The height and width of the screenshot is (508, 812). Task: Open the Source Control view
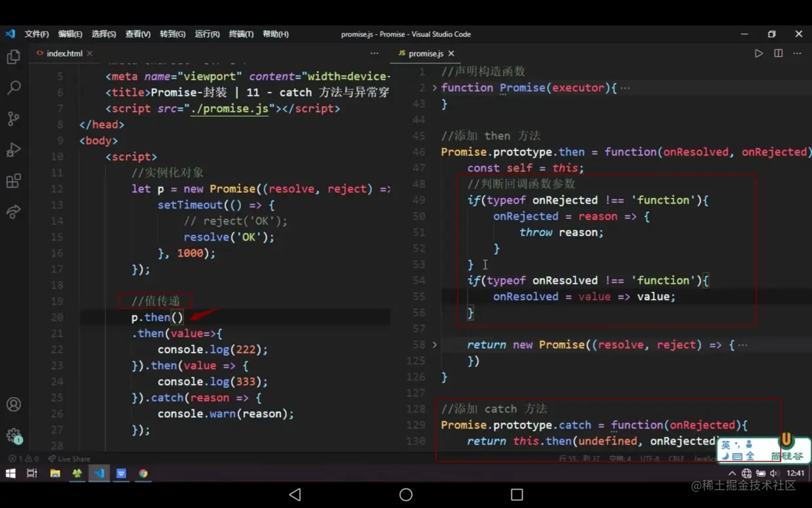click(13, 119)
